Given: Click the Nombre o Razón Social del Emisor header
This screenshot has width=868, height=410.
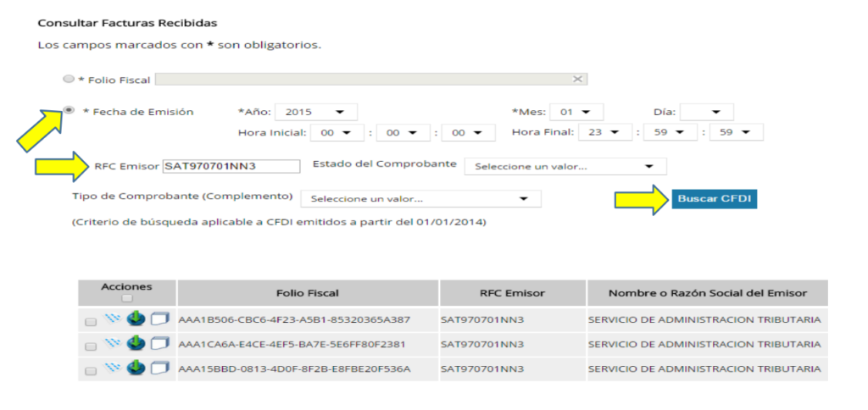Looking at the screenshot, I should 708,293.
